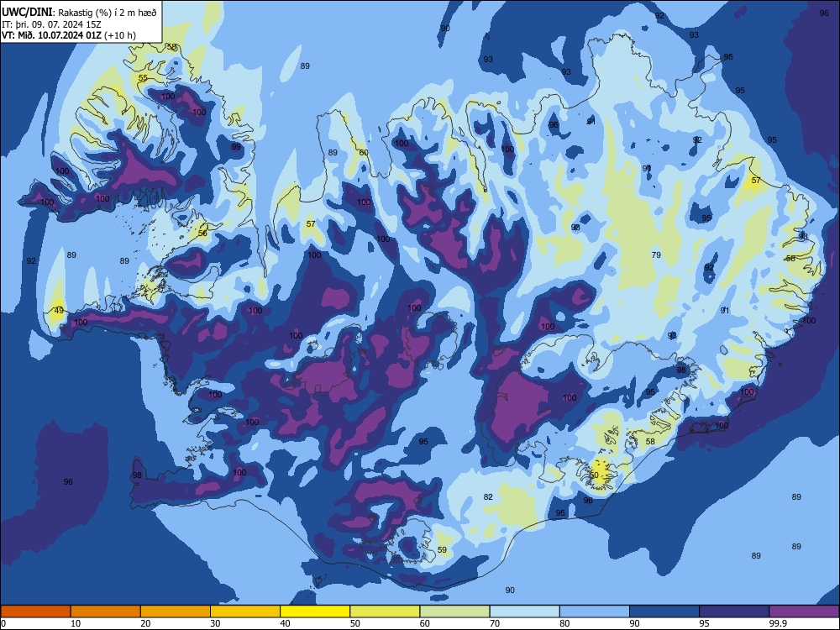Click the UWC/DINI title text
This screenshot has height=630, width=840.
pyautogui.click(x=27, y=13)
